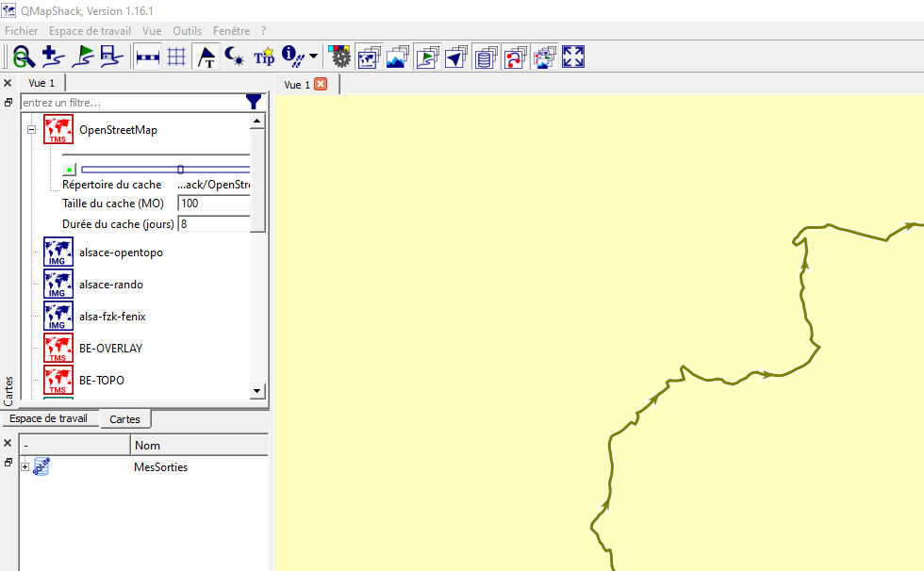Select the MesSorties SQLite database icon
This screenshot has width=924, height=571.
(41, 466)
